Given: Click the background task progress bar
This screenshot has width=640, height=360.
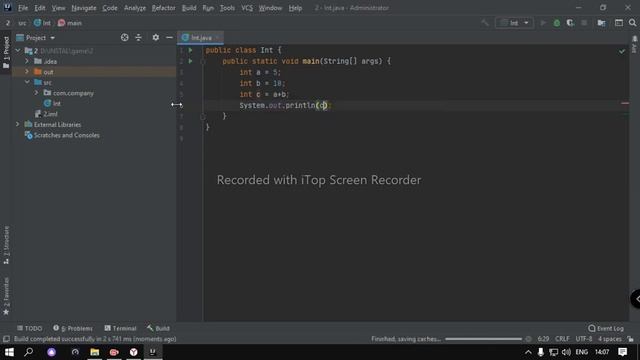Looking at the screenshot, I should point(483,339).
